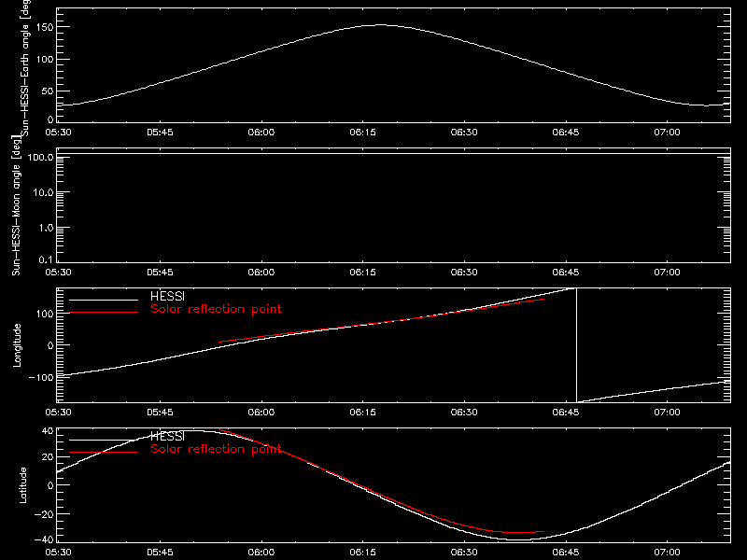Click the 'Latitude' y-axis title
This screenshot has width=747, height=560.
tap(22, 485)
